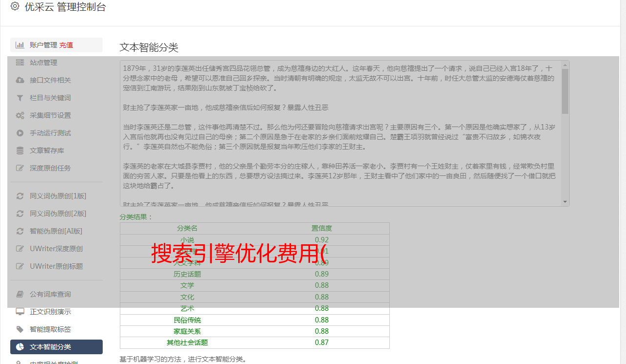Click the text area scroll up arrow

point(565,64)
